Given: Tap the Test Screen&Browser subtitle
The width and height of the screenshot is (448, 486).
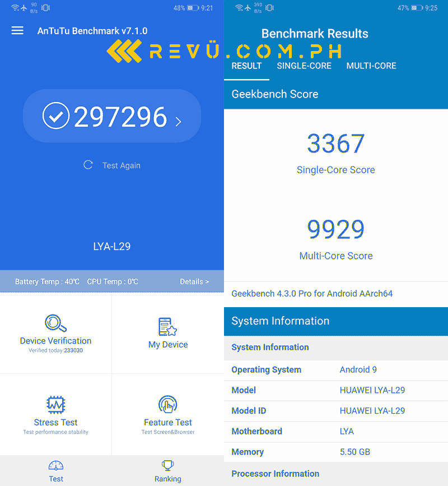Looking at the screenshot, I should 168,432.
